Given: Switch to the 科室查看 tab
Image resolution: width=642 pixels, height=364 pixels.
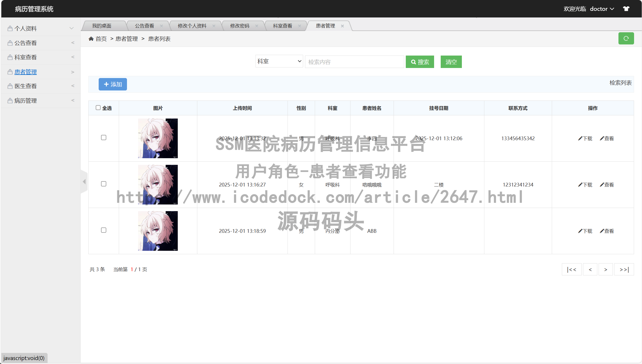Looking at the screenshot, I should click(283, 26).
